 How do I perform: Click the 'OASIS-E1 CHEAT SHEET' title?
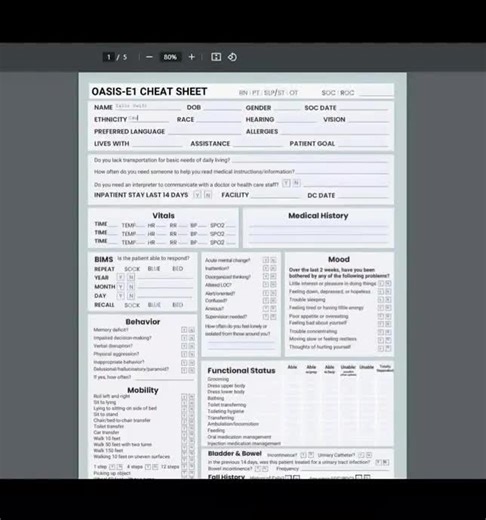[x=149, y=91]
